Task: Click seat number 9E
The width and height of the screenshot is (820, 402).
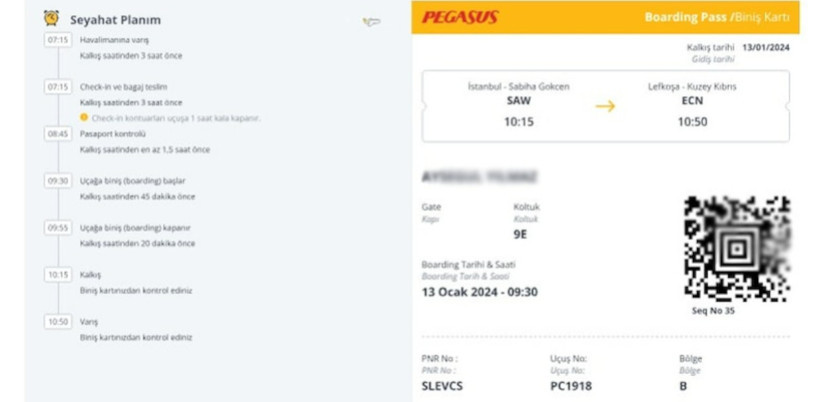Action: click(x=520, y=235)
